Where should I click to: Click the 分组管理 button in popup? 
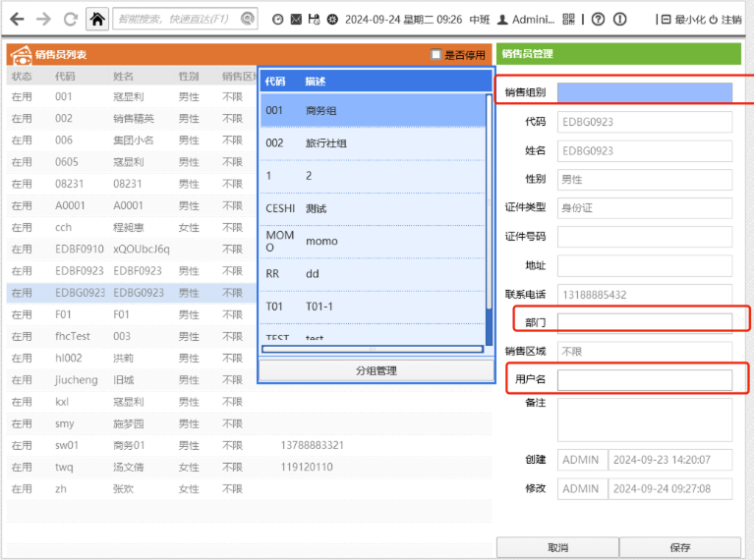point(377,370)
